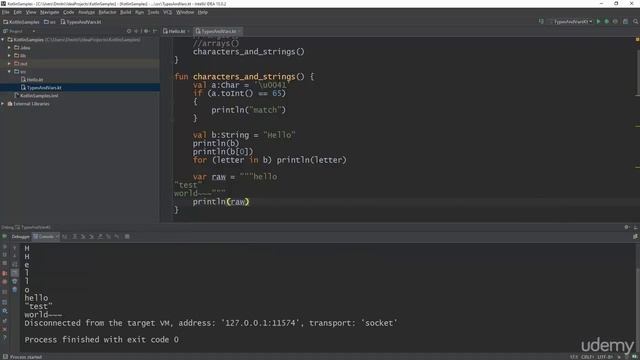Print console output icon
Image resolution: width=640 pixels, height=360 pixels.
click(x=15, y=281)
